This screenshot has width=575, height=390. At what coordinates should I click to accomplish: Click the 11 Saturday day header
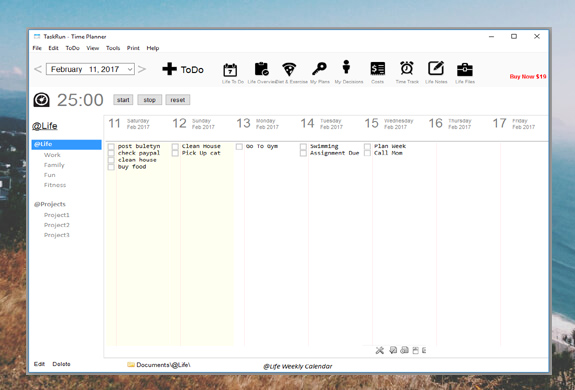pos(129,124)
